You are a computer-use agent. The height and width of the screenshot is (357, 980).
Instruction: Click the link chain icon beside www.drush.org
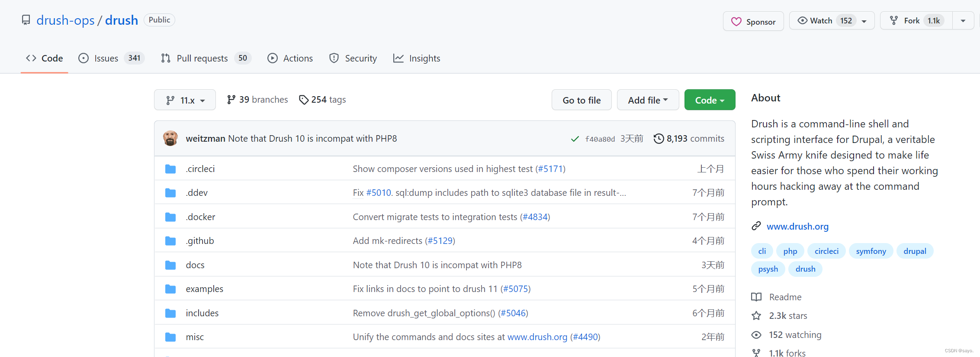coord(756,226)
